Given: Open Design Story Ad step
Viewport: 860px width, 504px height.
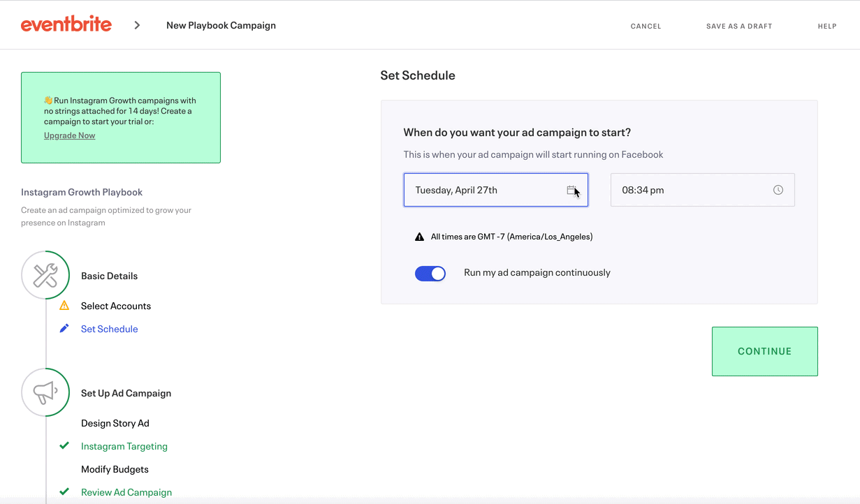Looking at the screenshot, I should (x=115, y=423).
